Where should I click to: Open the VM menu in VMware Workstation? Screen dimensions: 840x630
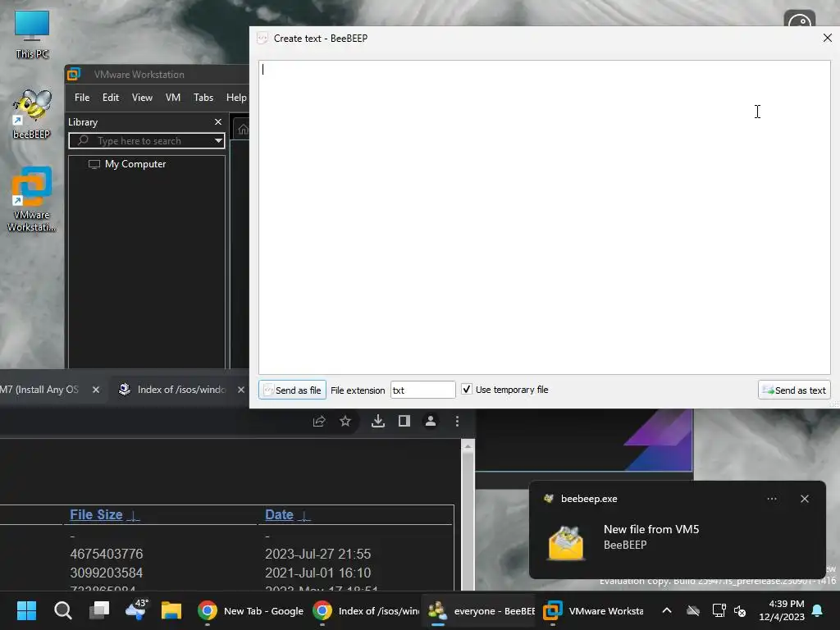pos(172,98)
